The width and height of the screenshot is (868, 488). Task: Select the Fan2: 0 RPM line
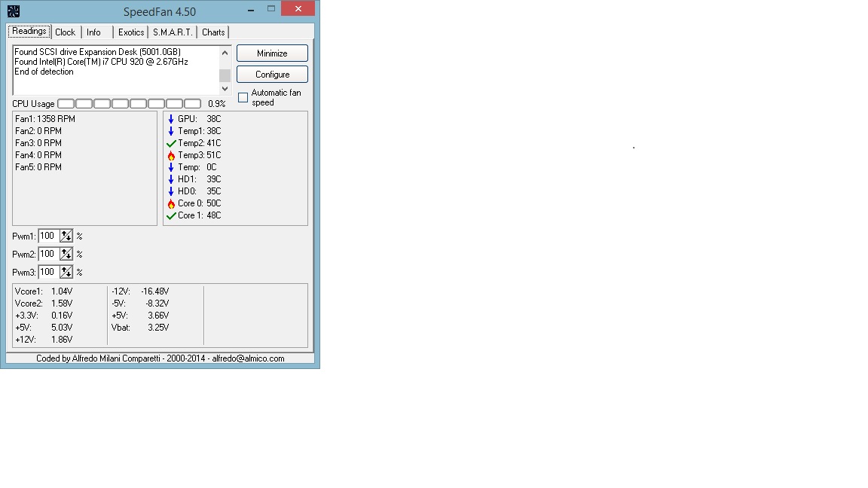tap(38, 131)
